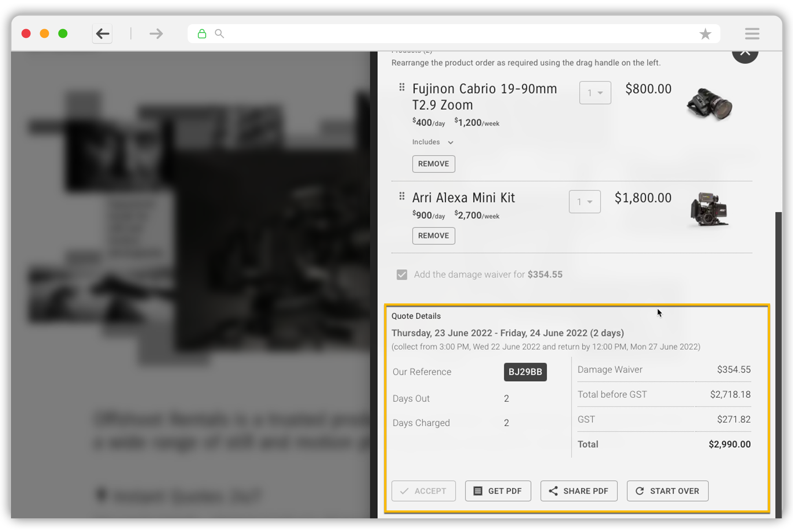Click the $2,700/week Arri rate
This screenshot has width=793, height=532.
477,215
